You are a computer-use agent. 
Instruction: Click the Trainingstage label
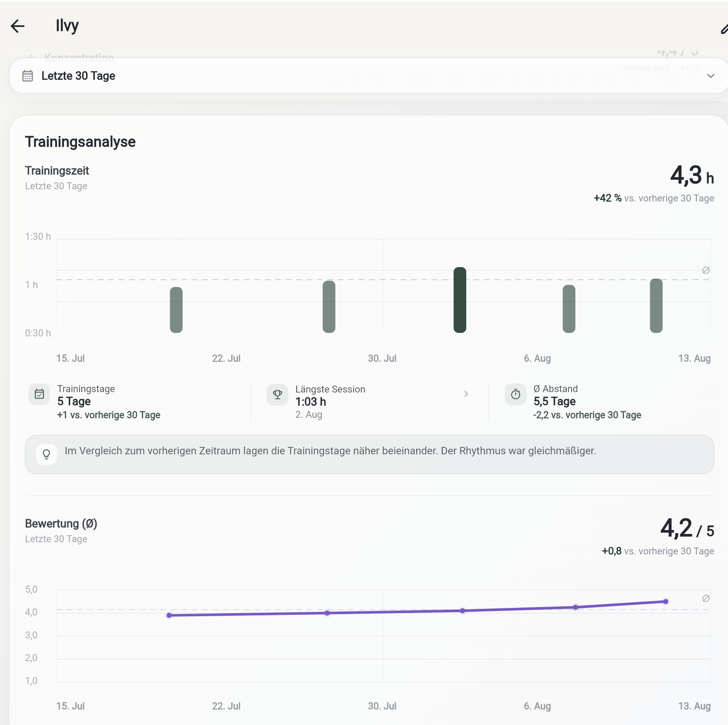pos(86,389)
